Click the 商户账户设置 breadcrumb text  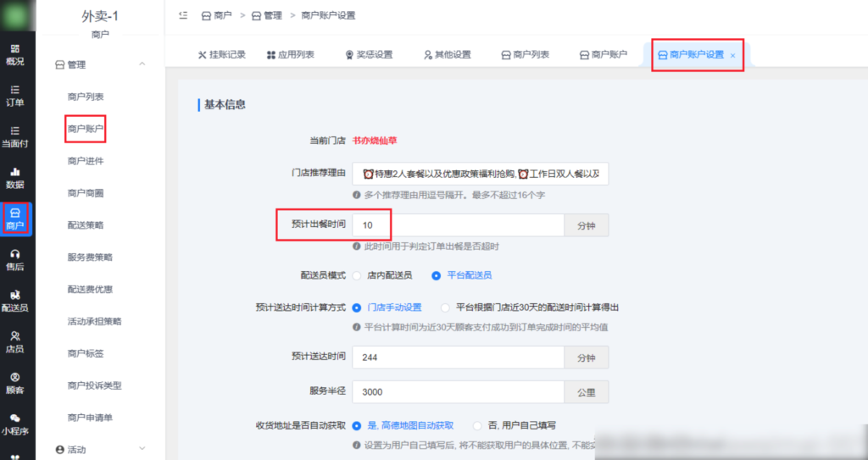(x=328, y=16)
